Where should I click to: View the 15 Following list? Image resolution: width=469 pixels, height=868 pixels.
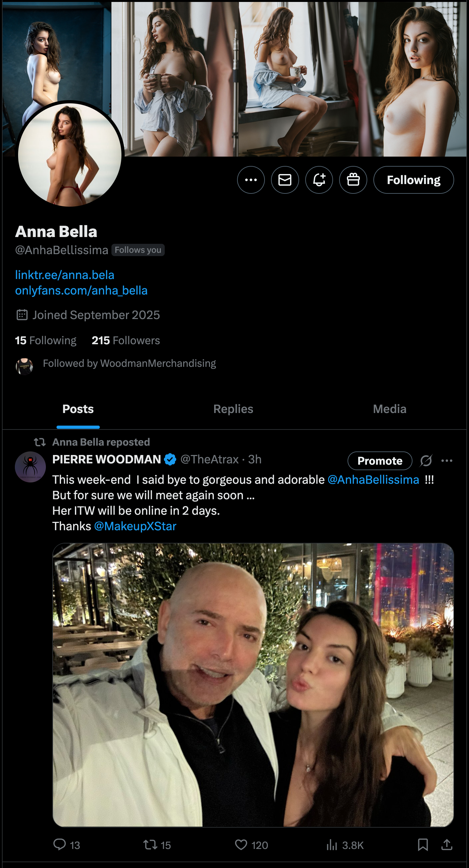tap(46, 340)
